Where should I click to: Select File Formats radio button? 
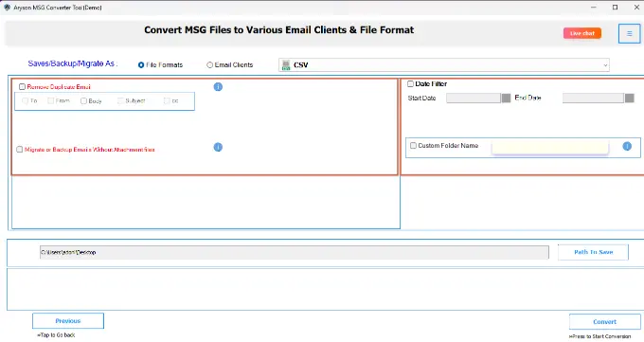141,65
